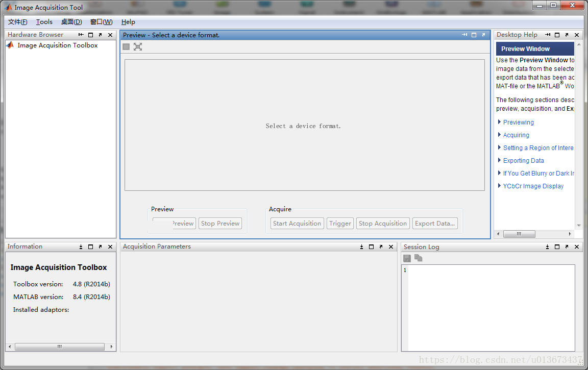Close the Information panel
The height and width of the screenshot is (370, 588).
tap(110, 246)
